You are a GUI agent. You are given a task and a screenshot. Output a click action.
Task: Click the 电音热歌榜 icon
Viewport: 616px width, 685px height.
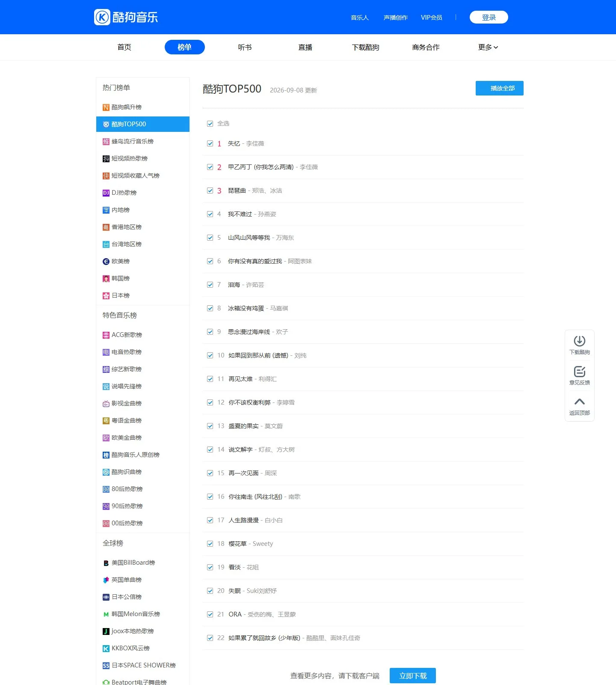tap(106, 352)
